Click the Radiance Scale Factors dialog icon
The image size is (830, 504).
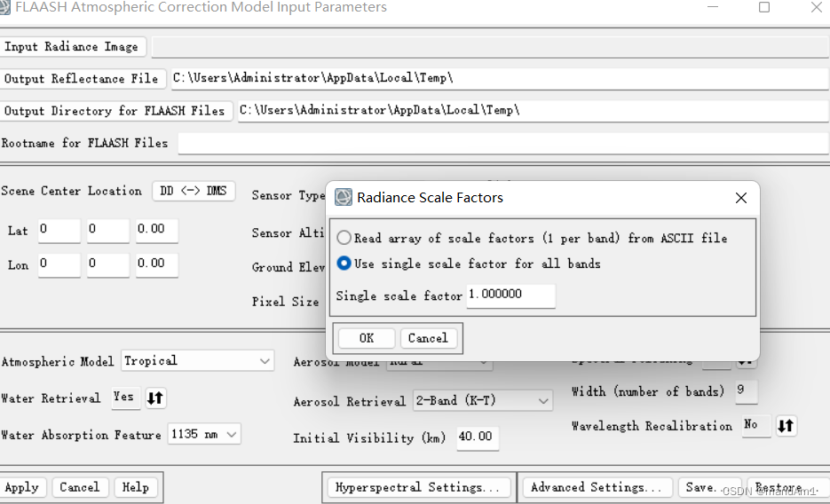coord(343,197)
